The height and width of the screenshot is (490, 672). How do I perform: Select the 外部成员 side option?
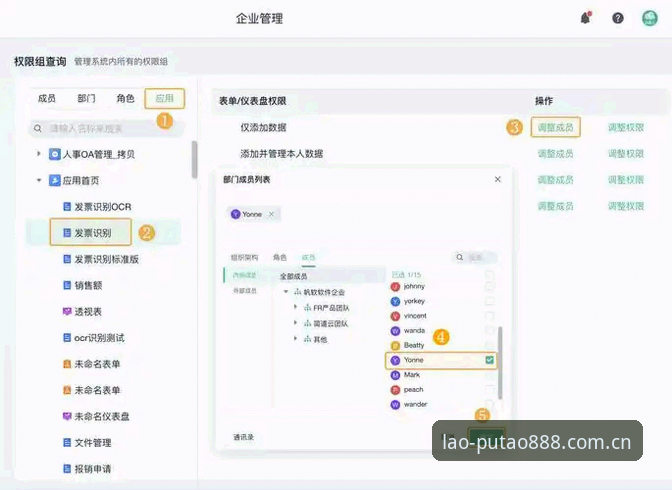point(244,291)
